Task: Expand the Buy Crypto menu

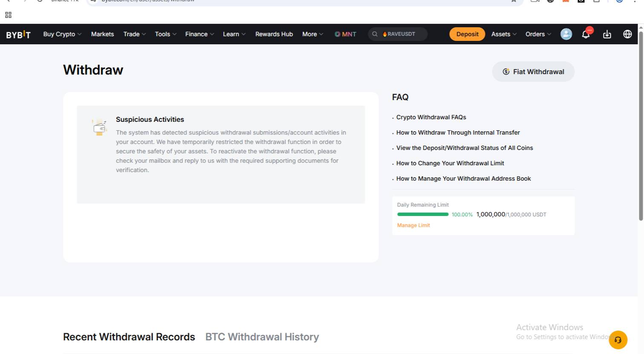Action: (x=62, y=34)
